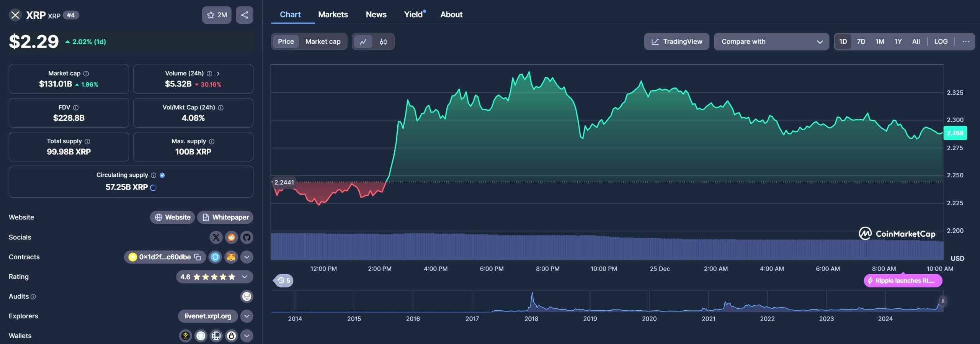Open the TradingView chart button
Image resolution: width=980 pixels, height=344 pixels.
tap(676, 42)
